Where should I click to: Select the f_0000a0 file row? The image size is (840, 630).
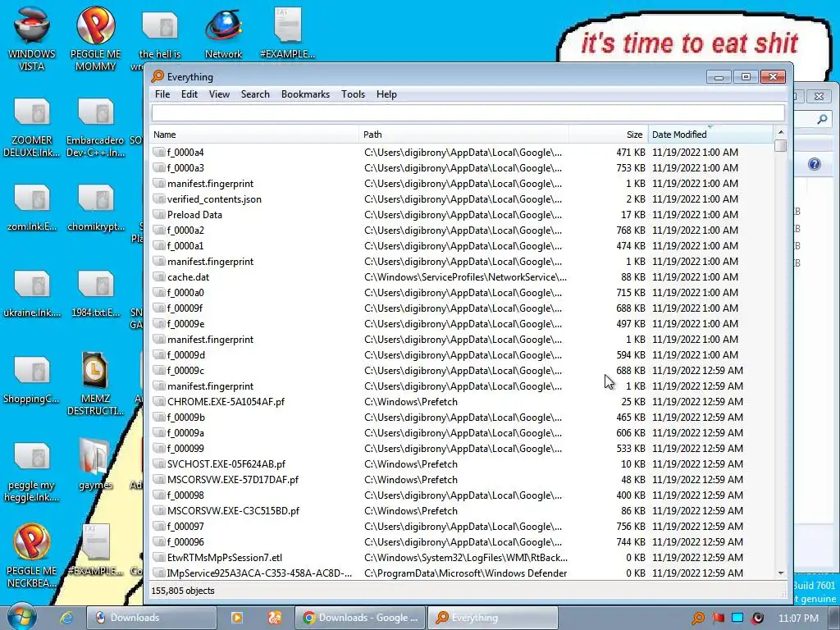pyautogui.click(x=462, y=293)
